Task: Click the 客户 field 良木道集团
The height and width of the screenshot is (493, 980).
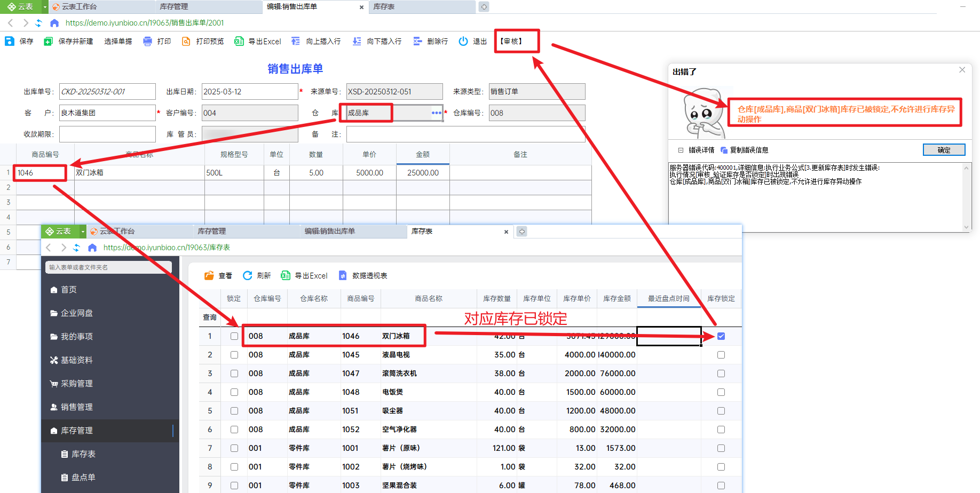Action: (107, 113)
